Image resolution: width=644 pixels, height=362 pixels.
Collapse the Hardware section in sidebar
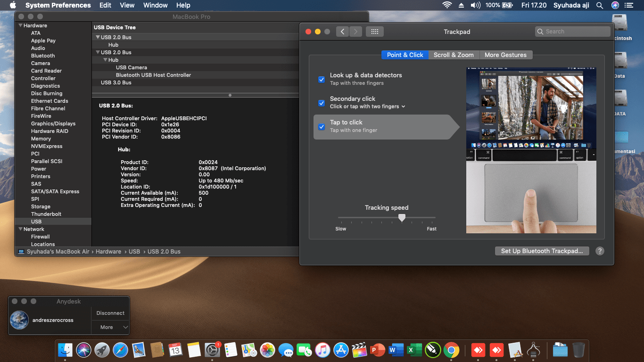point(21,25)
